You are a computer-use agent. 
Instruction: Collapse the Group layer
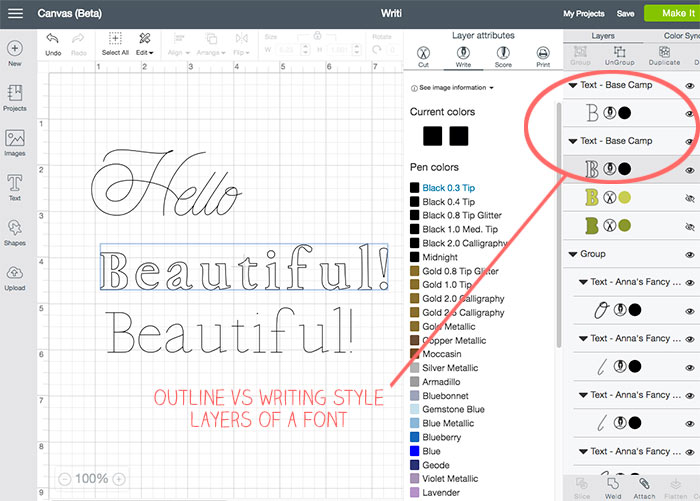[573, 254]
